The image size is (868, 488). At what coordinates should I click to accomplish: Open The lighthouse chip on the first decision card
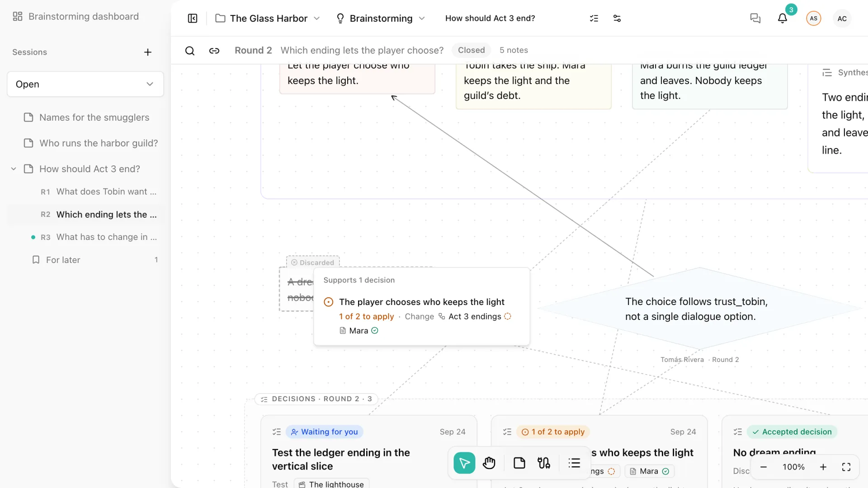coord(331,484)
